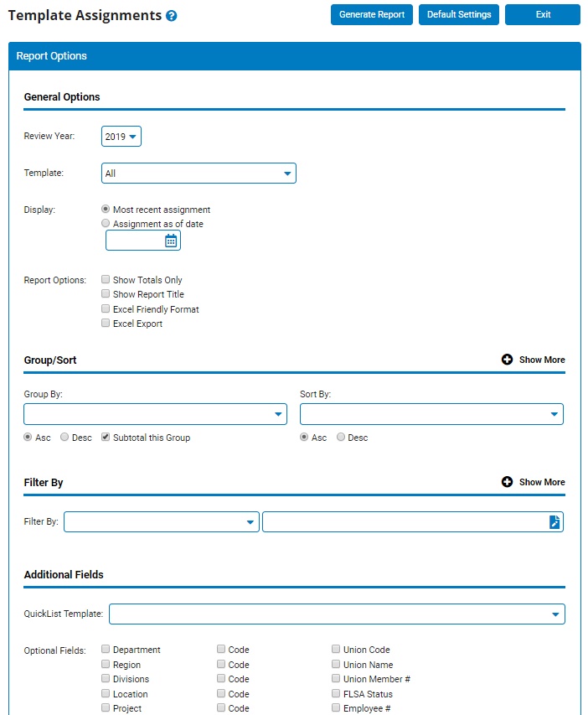Image resolution: width=588 pixels, height=715 pixels.
Task: Check the Code box beside Location
Action: click(x=221, y=693)
